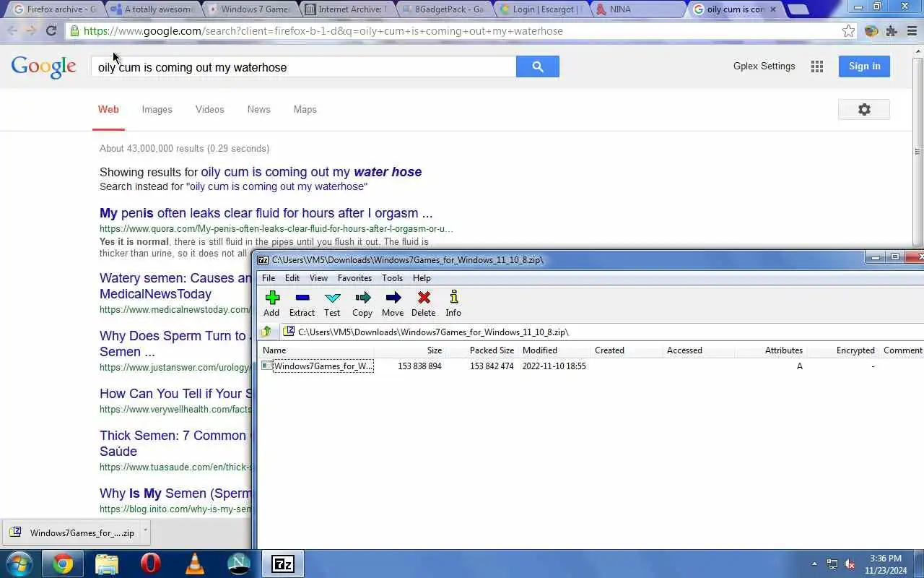
Task: Launch Opera from the taskbar
Action: point(151,564)
